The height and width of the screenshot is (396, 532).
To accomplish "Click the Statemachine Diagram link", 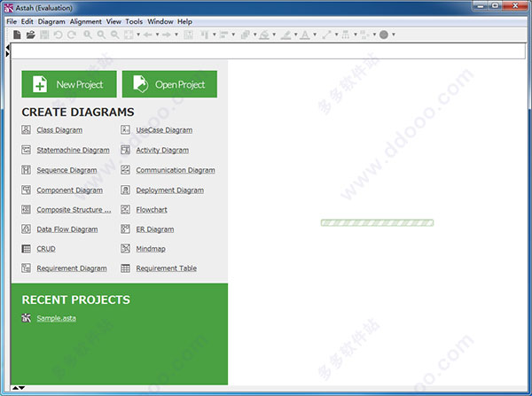I will point(74,151).
